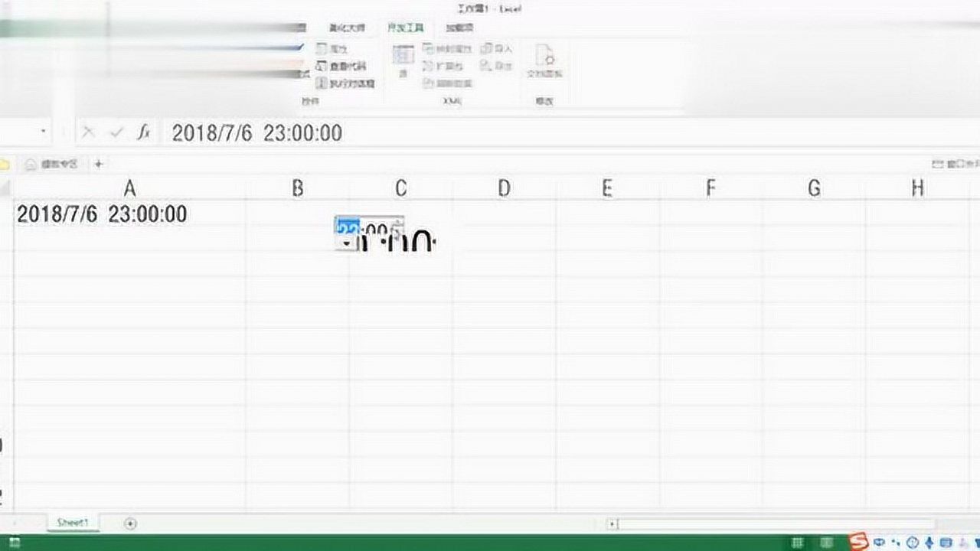Select the 开发工具 (Developer) ribbon tab
This screenshot has height=551, width=980.
pos(405,28)
